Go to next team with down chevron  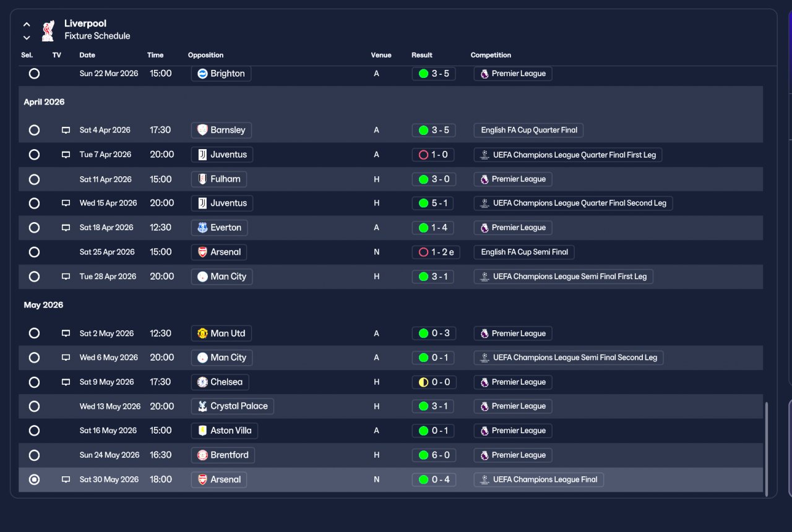tap(27, 38)
